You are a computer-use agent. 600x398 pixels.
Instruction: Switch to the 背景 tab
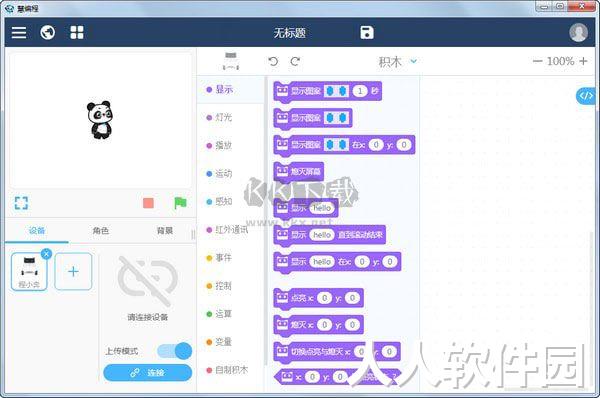(x=165, y=230)
